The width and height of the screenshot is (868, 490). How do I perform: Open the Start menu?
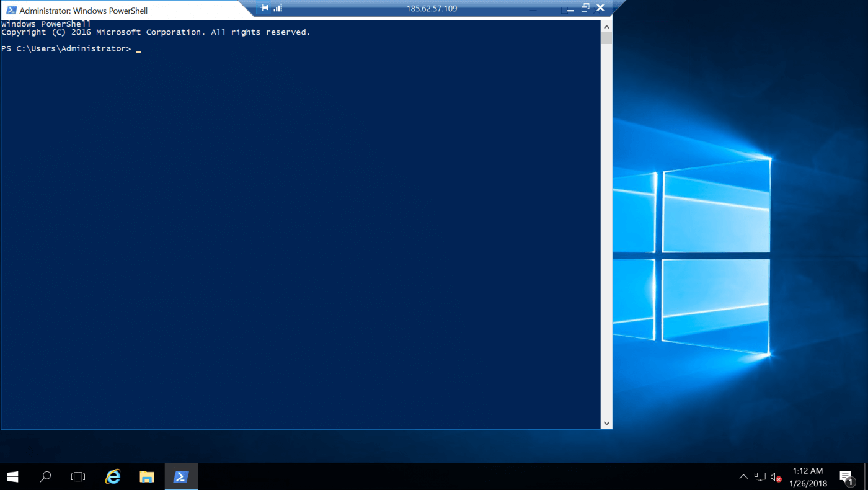[x=12, y=476]
